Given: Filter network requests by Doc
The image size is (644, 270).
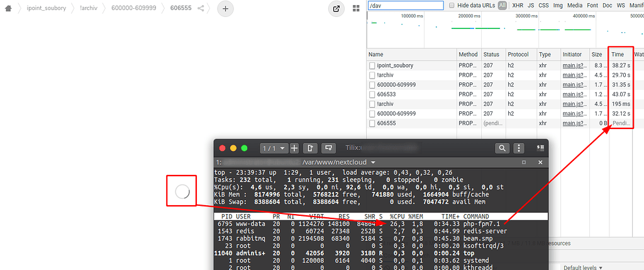Looking at the screenshot, I should 607,5.
